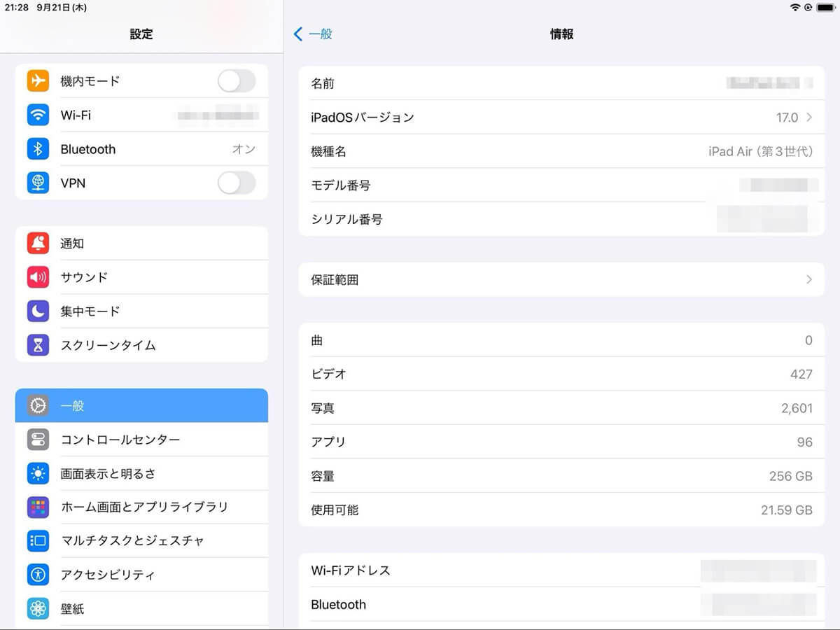This screenshot has width=840, height=630.
Task: Tap the サウンド speaker icon
Action: coord(38,277)
